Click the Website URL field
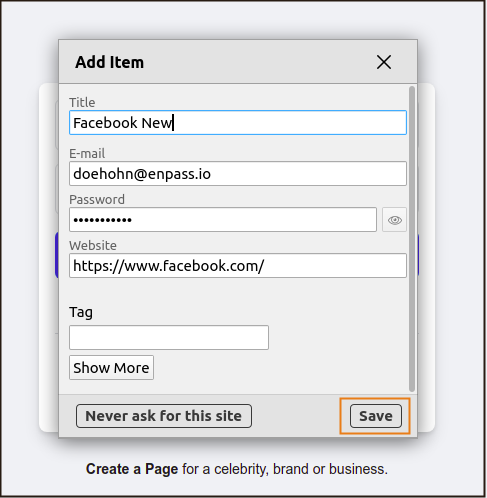 [238, 266]
